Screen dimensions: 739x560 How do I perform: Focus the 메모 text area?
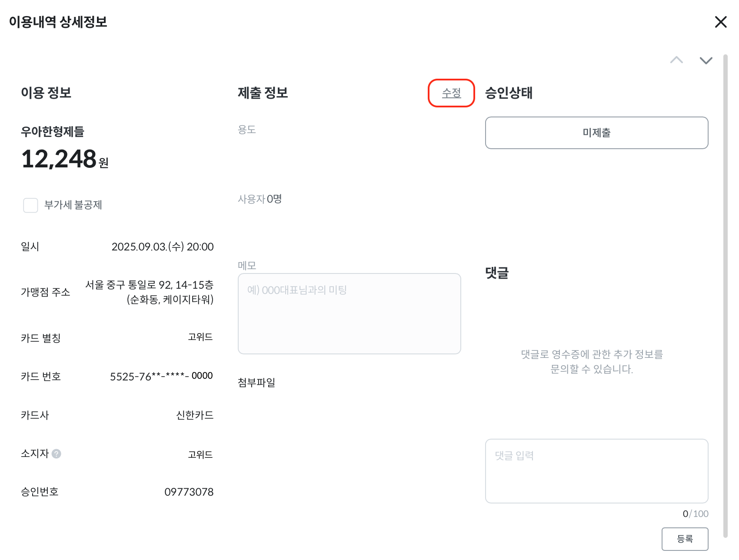[349, 313]
